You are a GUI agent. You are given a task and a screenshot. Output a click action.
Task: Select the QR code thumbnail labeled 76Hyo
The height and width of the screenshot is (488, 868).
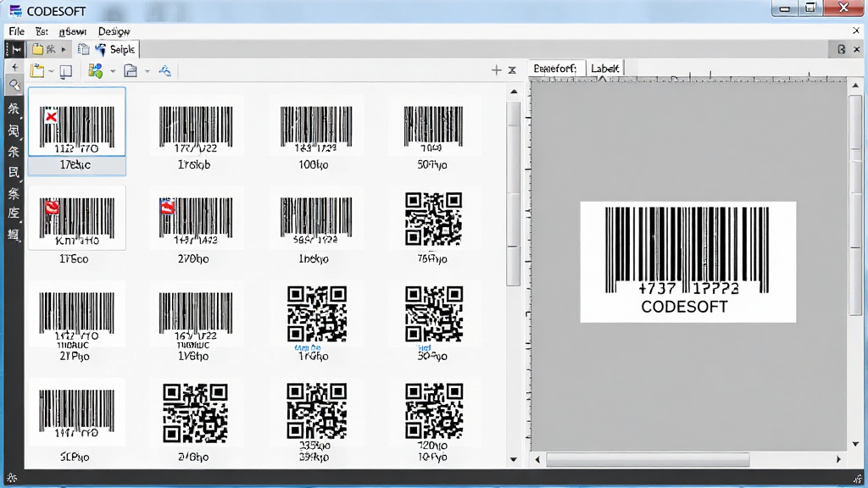(x=433, y=219)
